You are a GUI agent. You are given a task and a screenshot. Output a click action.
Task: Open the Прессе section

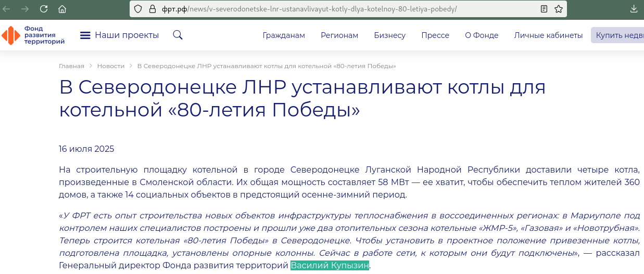(x=435, y=35)
